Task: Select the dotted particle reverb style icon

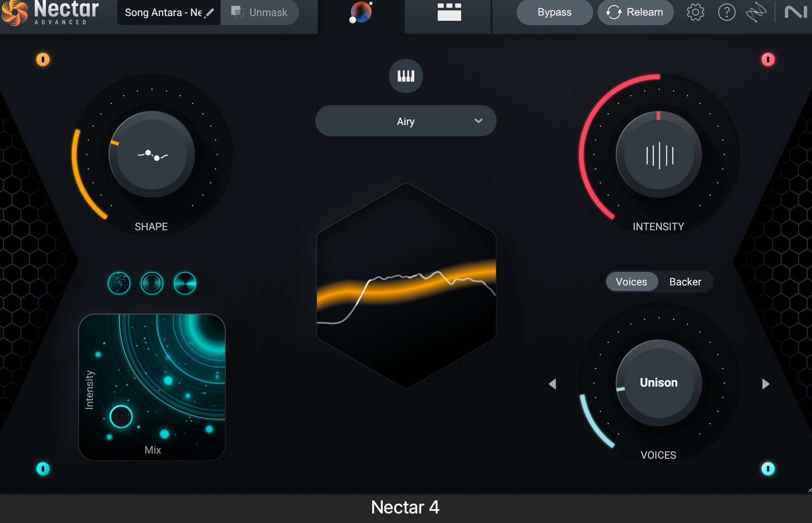Action: point(119,283)
